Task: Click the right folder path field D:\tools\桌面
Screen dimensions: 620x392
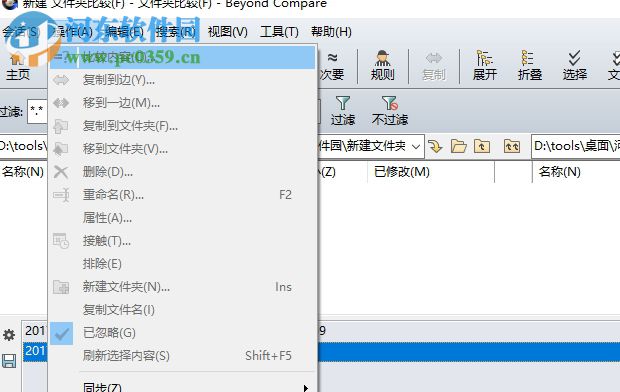Action: 576,146
